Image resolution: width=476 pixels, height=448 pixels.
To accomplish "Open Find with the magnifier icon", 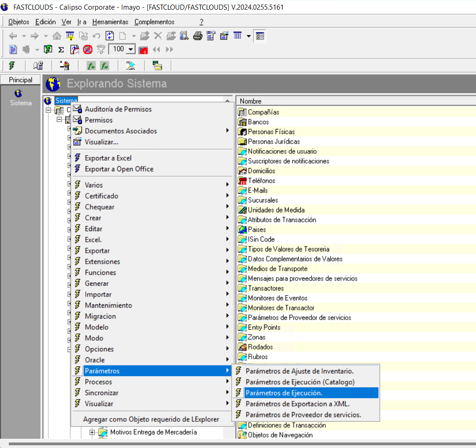I will pyautogui.click(x=184, y=36).
